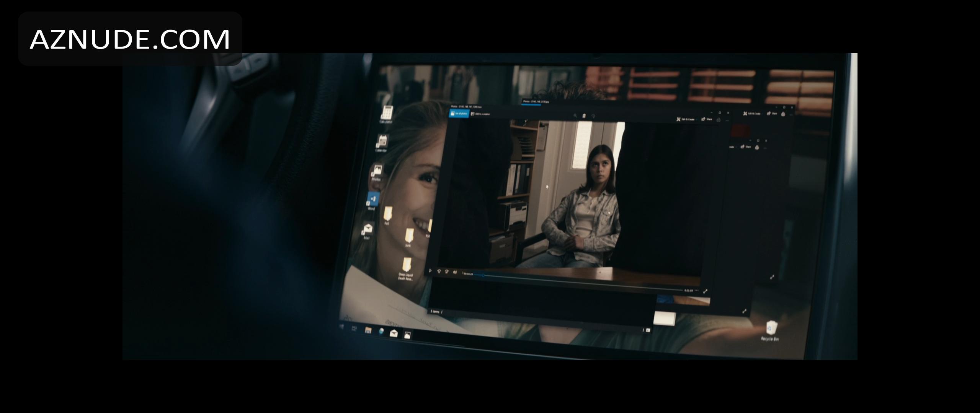Mute the video volume icon
Screen dimensions: 980x413
(x=455, y=272)
